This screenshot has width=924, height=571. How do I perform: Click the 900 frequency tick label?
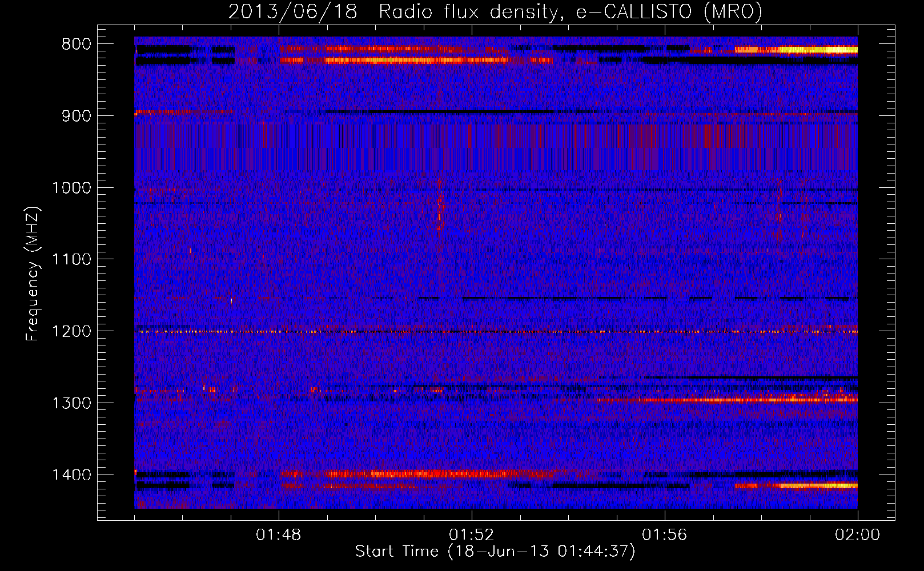75,116
